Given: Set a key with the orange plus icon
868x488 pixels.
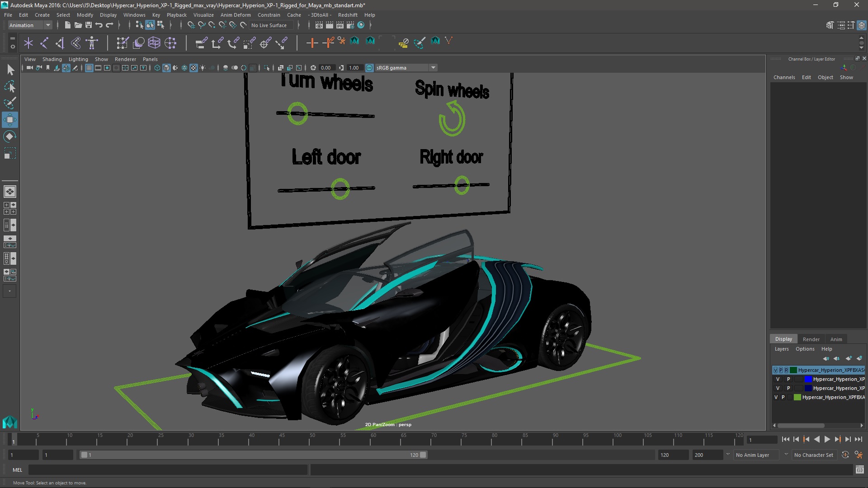Looking at the screenshot, I should [312, 43].
